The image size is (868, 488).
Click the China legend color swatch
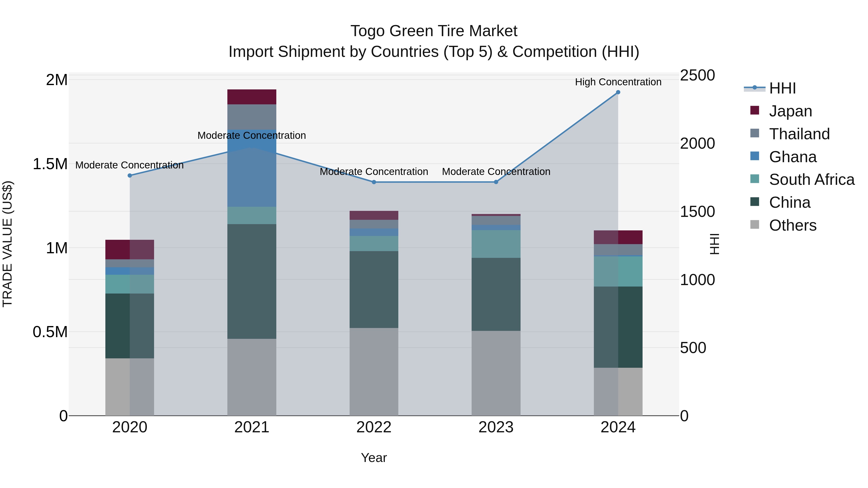point(755,202)
